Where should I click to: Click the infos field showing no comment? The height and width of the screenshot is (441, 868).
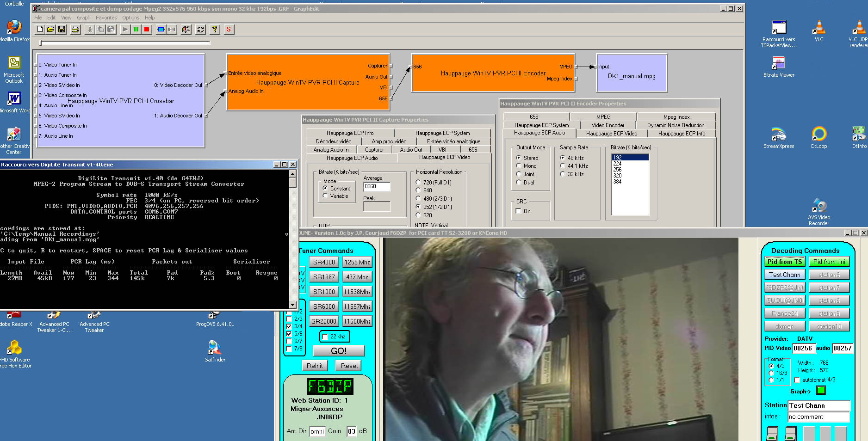pyautogui.click(x=819, y=417)
